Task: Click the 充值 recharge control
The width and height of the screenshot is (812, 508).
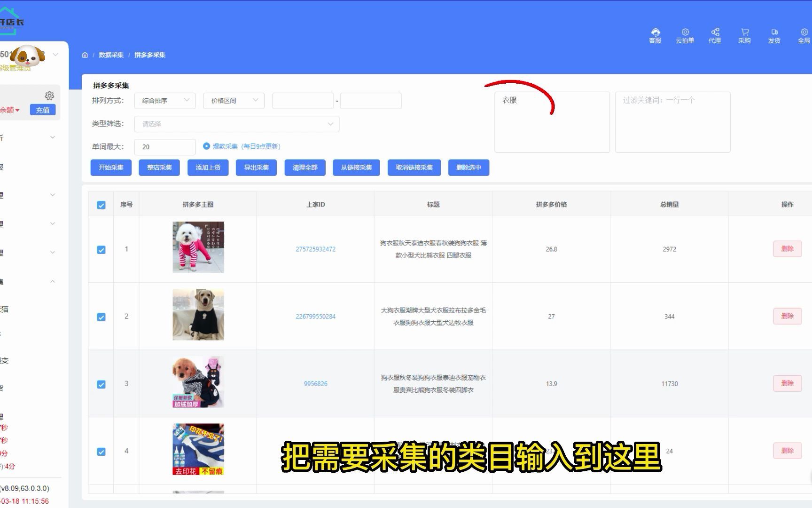Action: point(43,110)
